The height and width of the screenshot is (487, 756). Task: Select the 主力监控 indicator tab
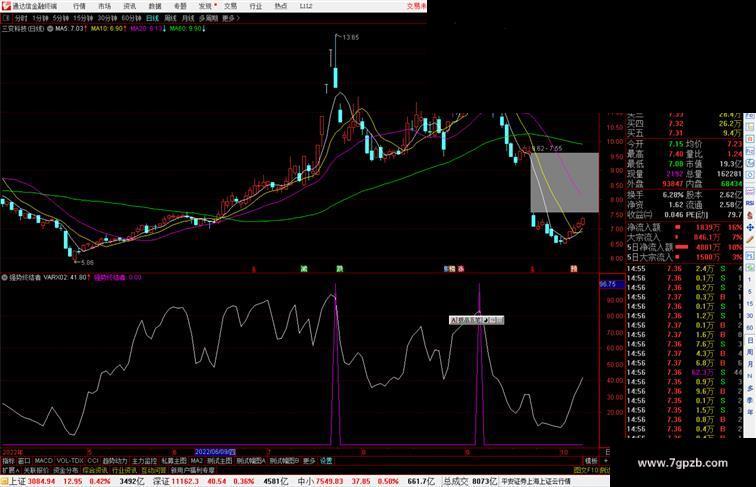click(144, 461)
